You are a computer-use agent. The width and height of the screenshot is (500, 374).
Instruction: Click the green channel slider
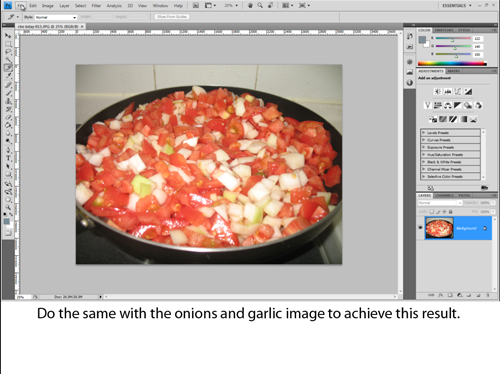point(453,47)
